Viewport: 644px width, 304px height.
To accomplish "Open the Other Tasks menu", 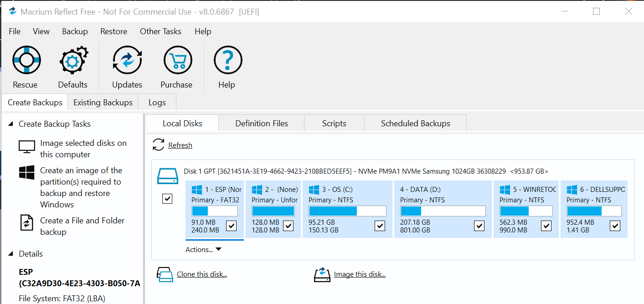I will coord(160,31).
